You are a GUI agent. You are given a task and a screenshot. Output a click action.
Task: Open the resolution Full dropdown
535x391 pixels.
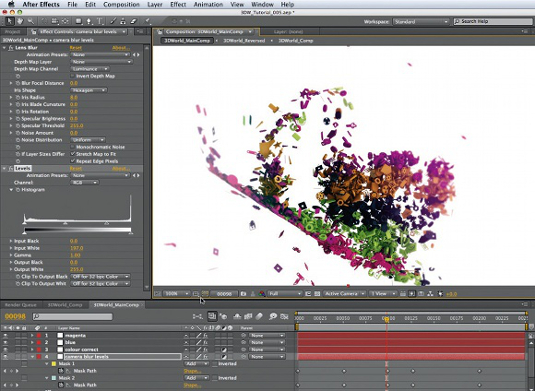tap(285, 293)
